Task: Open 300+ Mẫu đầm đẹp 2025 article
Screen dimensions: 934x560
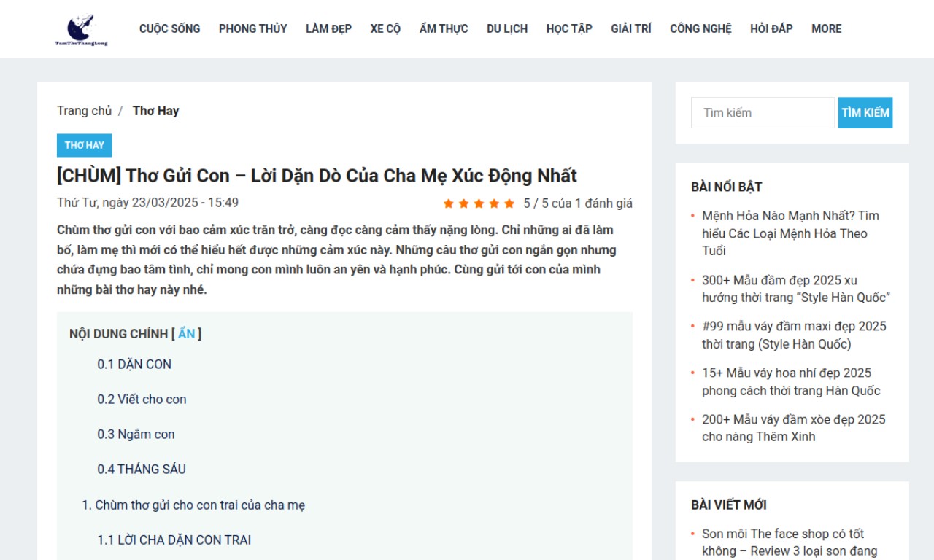Action: (796, 289)
